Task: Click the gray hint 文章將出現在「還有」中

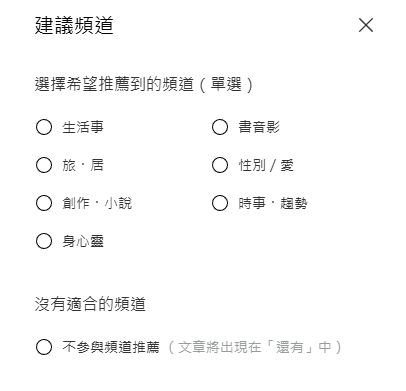Action: [x=255, y=347]
